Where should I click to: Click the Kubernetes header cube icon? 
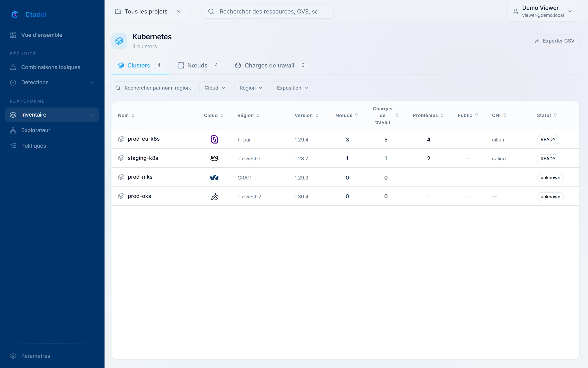point(119,41)
